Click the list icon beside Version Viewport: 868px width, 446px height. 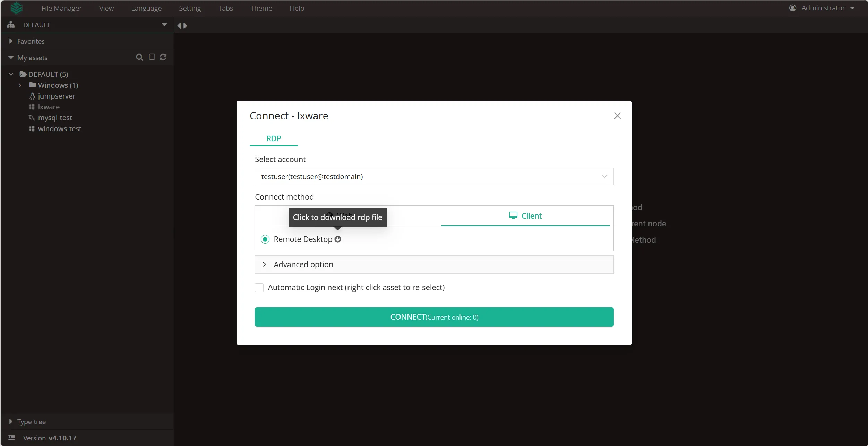coord(12,437)
